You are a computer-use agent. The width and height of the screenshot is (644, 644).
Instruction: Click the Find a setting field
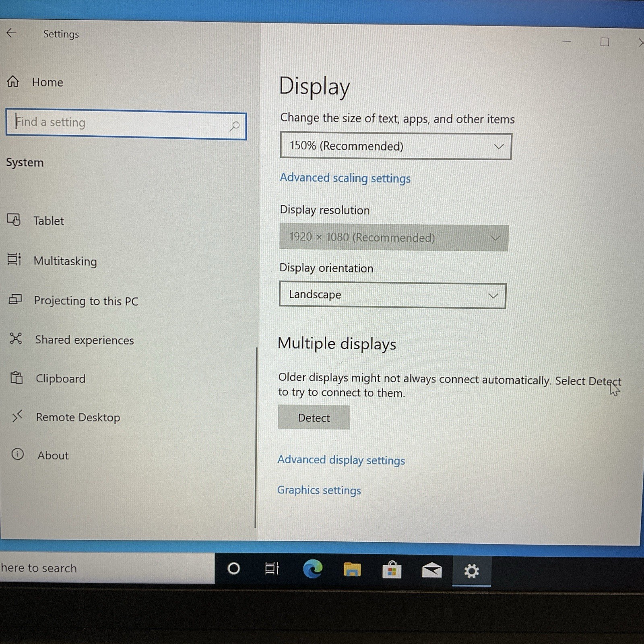pos(126,124)
